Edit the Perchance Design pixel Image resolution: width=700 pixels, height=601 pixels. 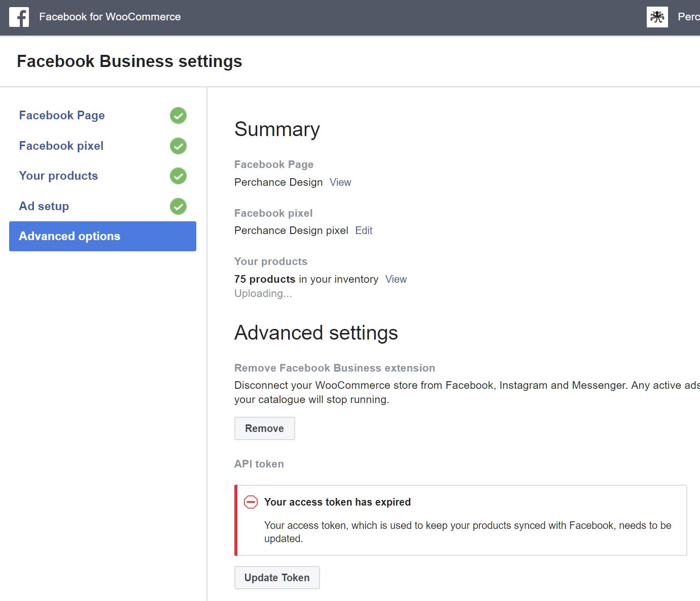pos(364,230)
